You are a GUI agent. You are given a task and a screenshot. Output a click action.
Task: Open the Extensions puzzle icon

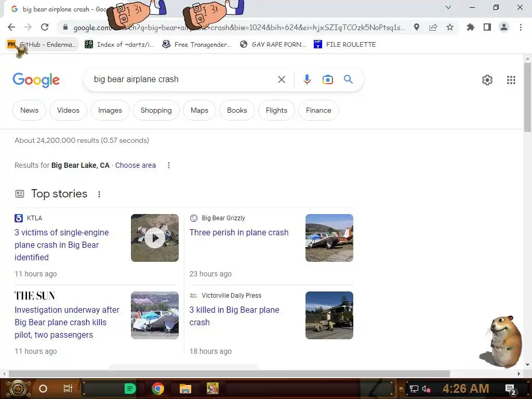pos(470,27)
